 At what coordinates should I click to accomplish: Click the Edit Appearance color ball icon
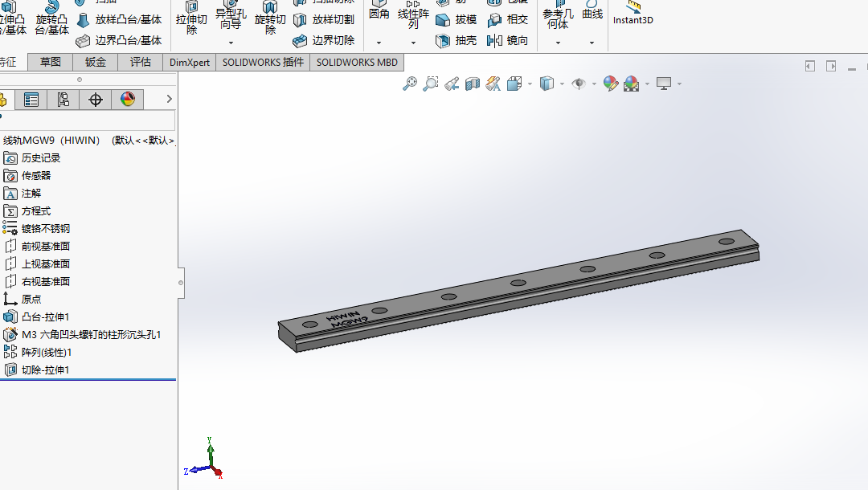611,84
